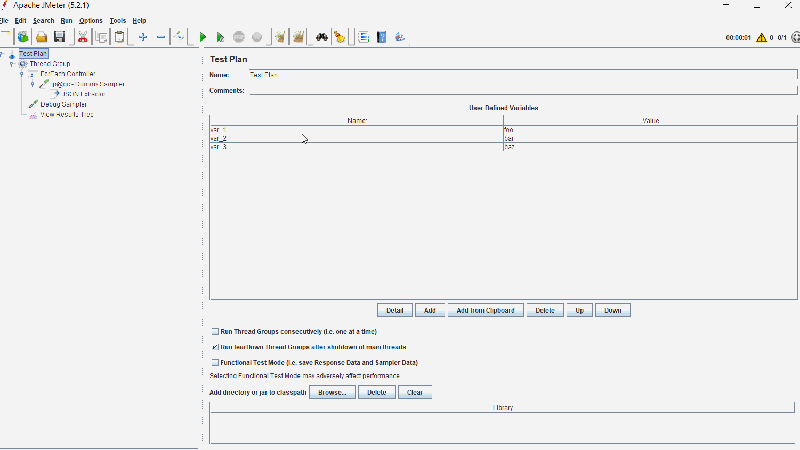
Task: Click the Up button
Action: tap(580, 310)
